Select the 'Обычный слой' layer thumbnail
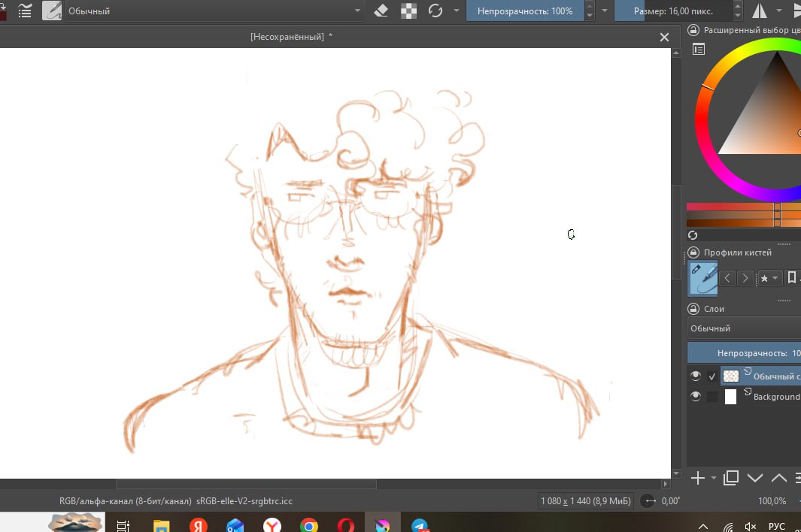 731,376
